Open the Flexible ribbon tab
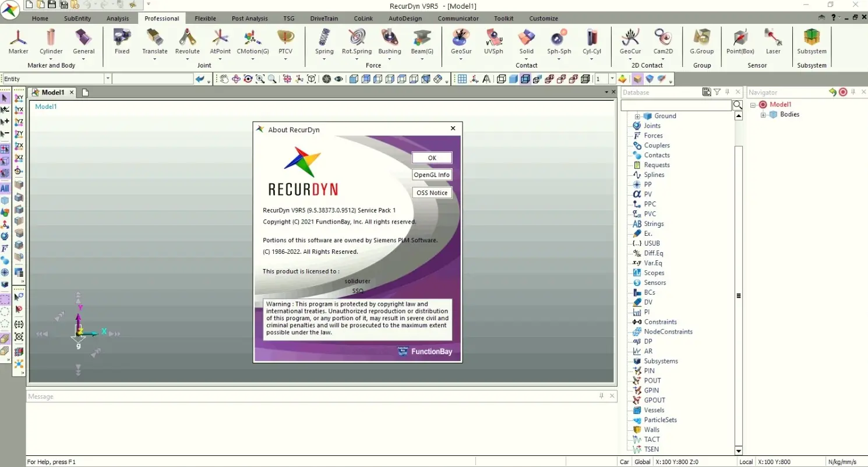Image resolution: width=868 pixels, height=467 pixels. coord(205,18)
